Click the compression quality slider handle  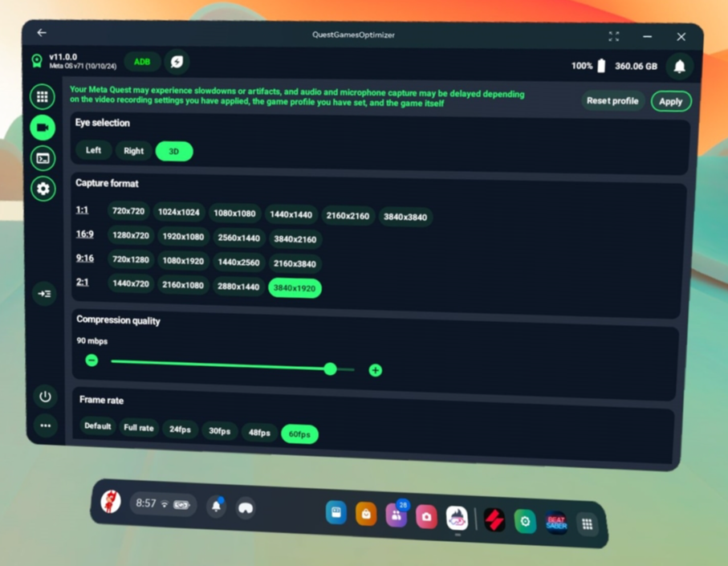point(330,369)
